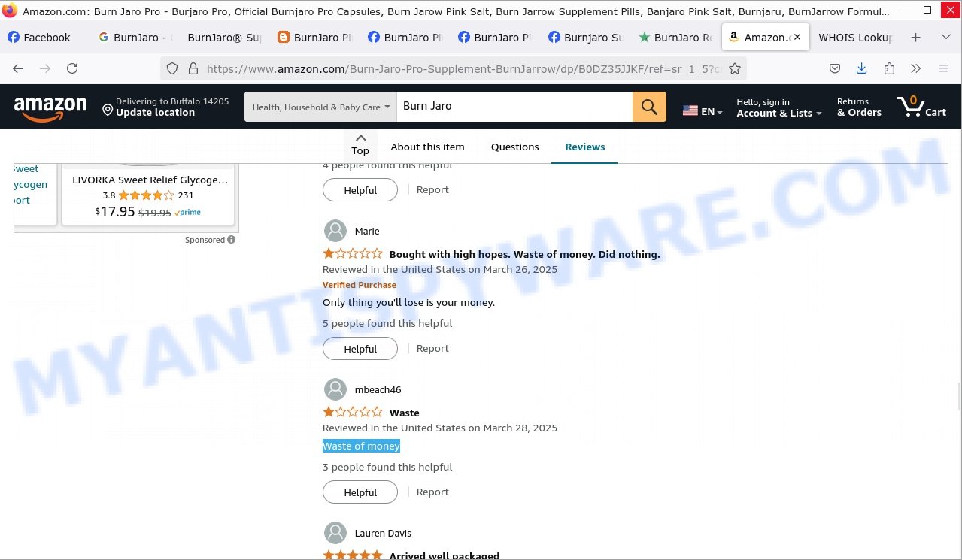Click the Update location pin icon

(108, 110)
